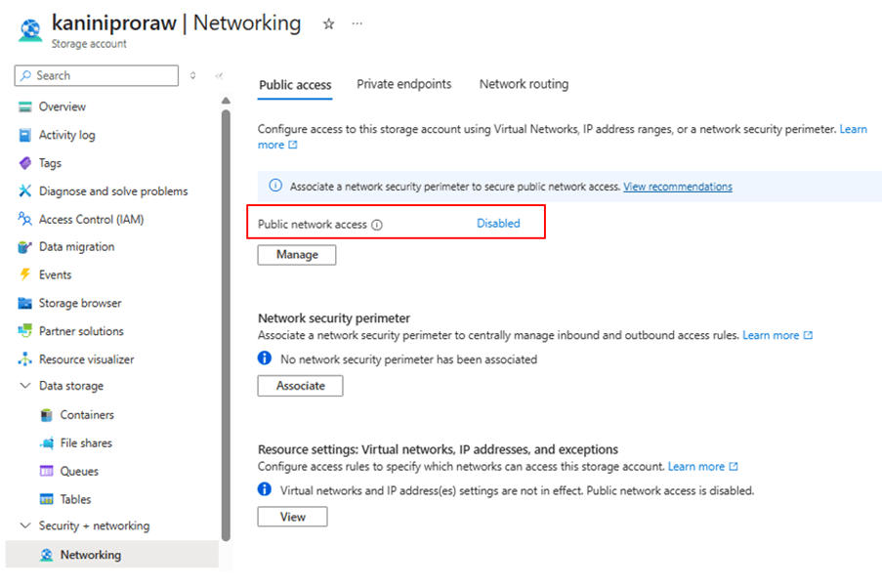Viewport: 882px width, 588px height.
Task: Open the Storage browser icon
Action: [25, 303]
